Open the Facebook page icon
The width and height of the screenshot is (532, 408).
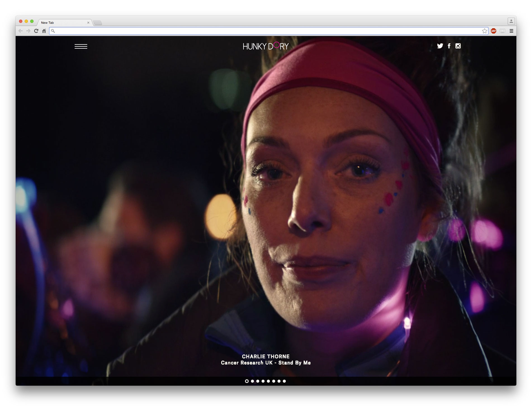coord(449,46)
